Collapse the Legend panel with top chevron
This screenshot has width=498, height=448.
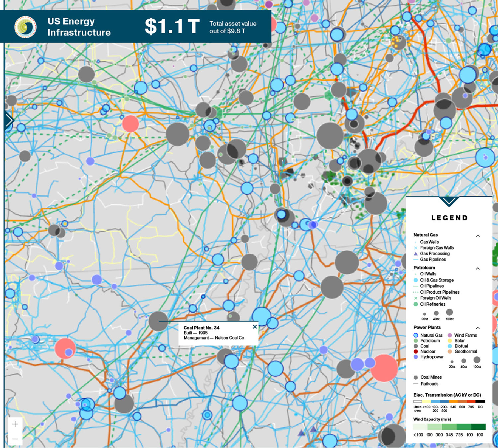tap(449, 201)
